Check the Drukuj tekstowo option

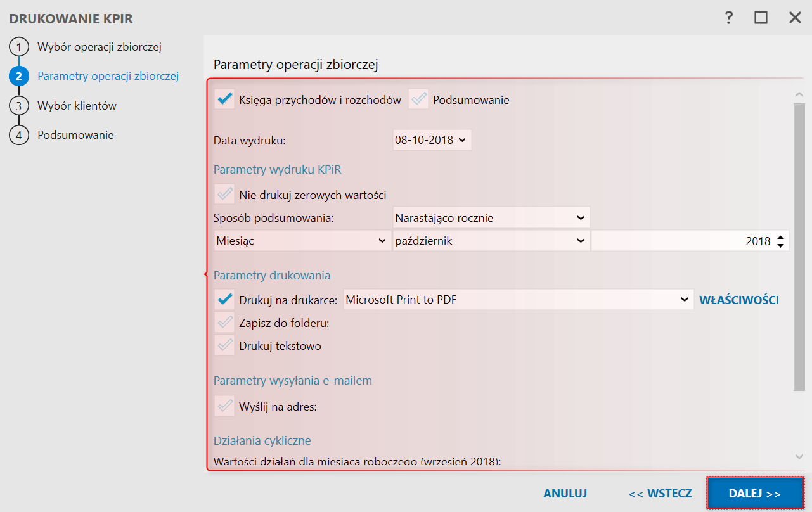(224, 346)
